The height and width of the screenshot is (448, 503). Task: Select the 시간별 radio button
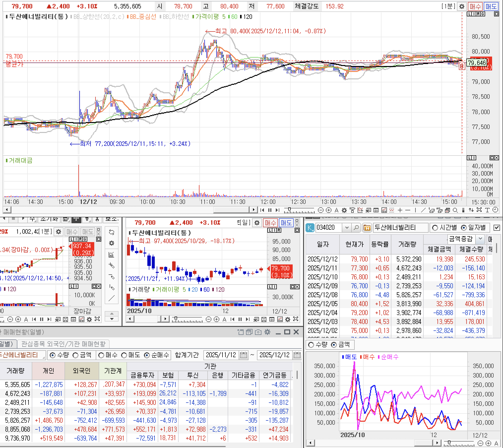(x=435, y=227)
